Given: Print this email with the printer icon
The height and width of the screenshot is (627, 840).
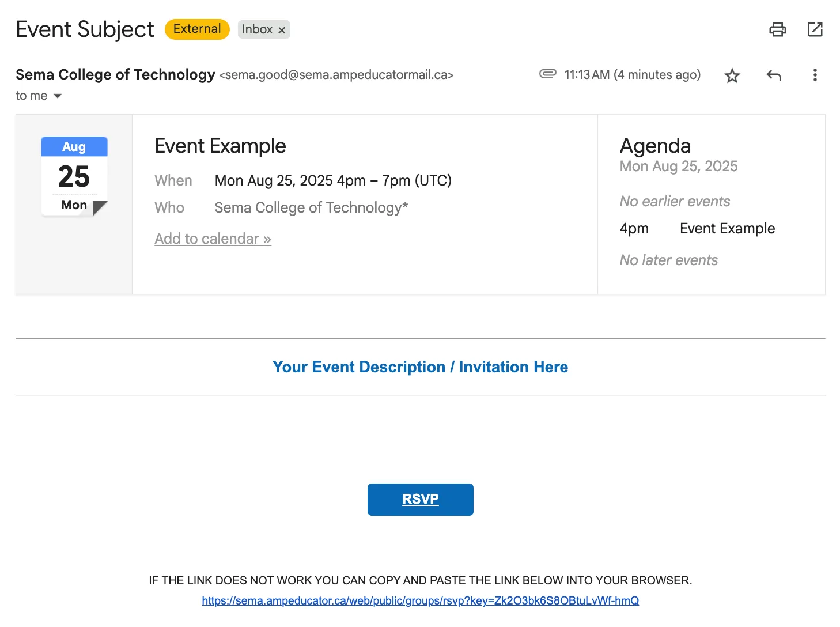Looking at the screenshot, I should [778, 29].
